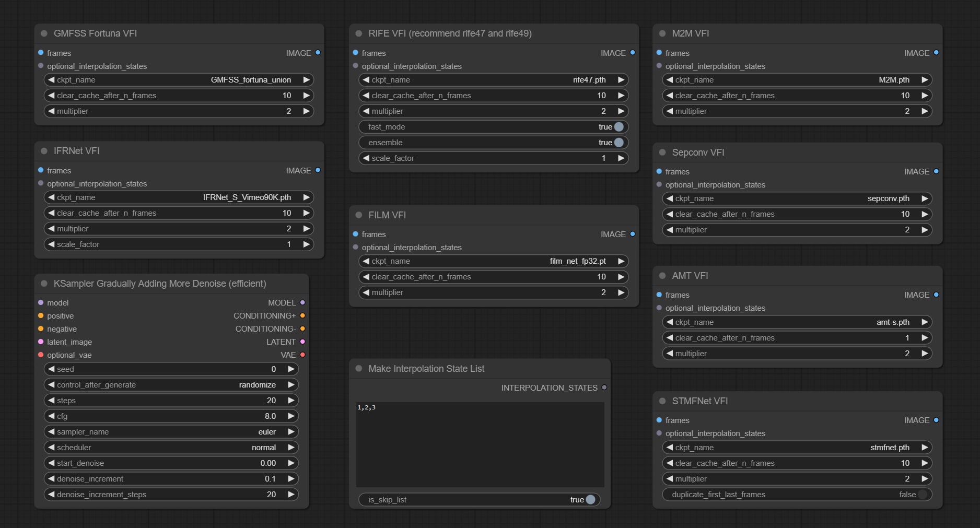Collapse the KSampler Gradually Adding More Denoise node
Viewport: 980px width, 528px height.
point(44,284)
